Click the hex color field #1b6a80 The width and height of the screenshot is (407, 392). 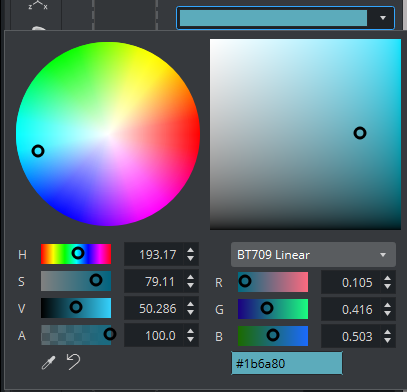(287, 363)
